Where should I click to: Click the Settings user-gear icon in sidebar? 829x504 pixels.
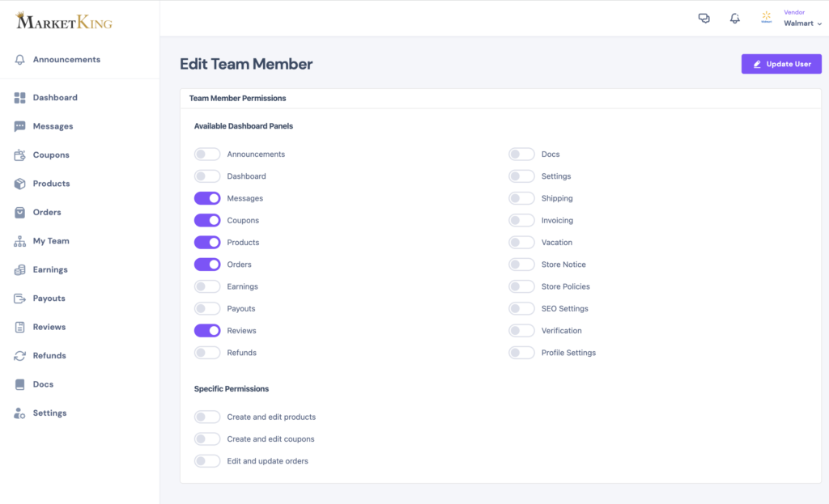[x=19, y=413]
